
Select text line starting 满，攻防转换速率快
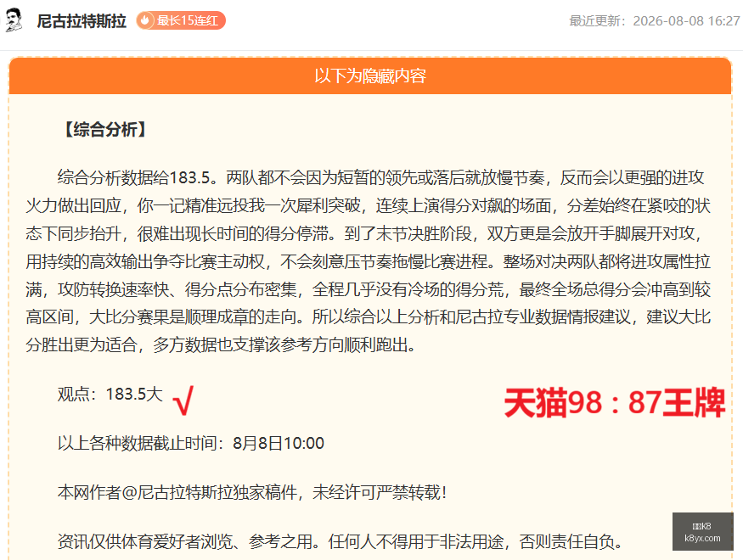pyautogui.click(x=369, y=289)
